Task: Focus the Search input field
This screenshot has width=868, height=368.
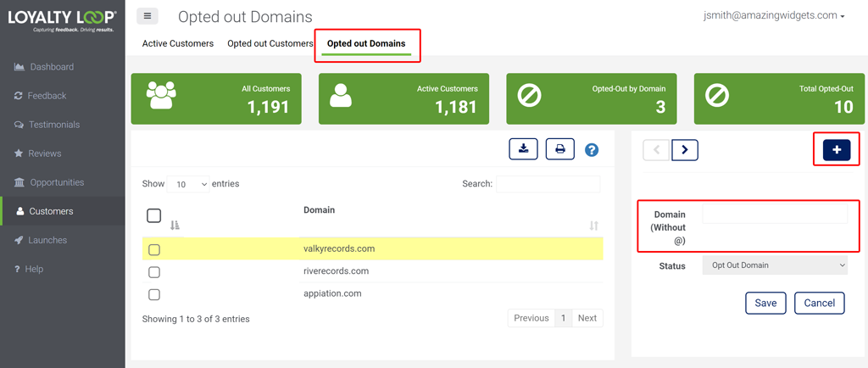Action: pyautogui.click(x=548, y=184)
